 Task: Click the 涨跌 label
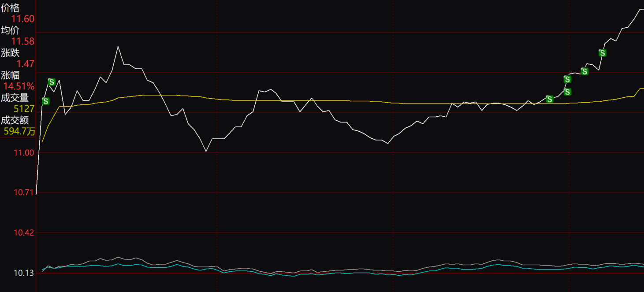pos(10,53)
